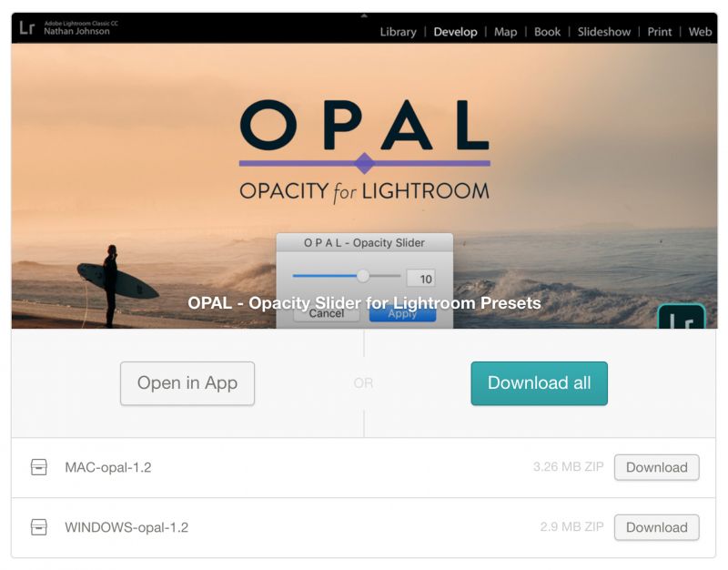This screenshot has width=728, height=570.
Task: Select the Develop module
Action: tap(455, 32)
